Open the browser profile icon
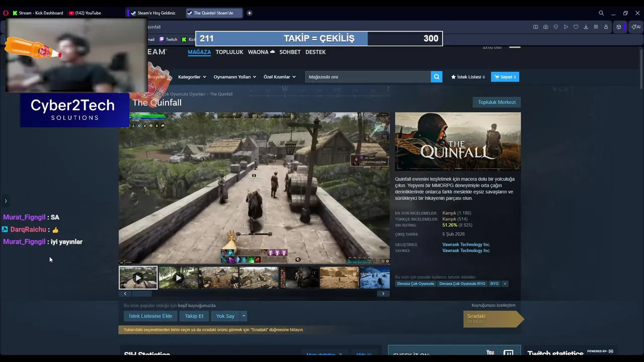The height and width of the screenshot is (362, 644). (606, 27)
